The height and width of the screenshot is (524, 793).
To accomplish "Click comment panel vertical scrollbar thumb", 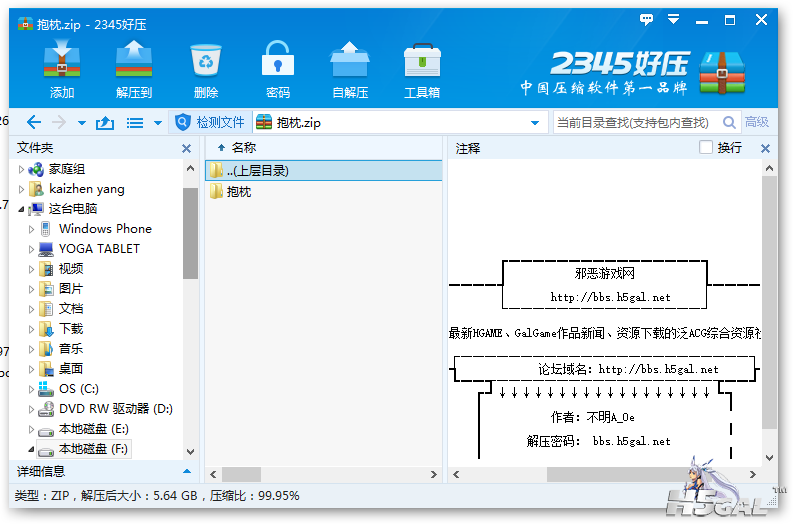I will (x=769, y=302).
